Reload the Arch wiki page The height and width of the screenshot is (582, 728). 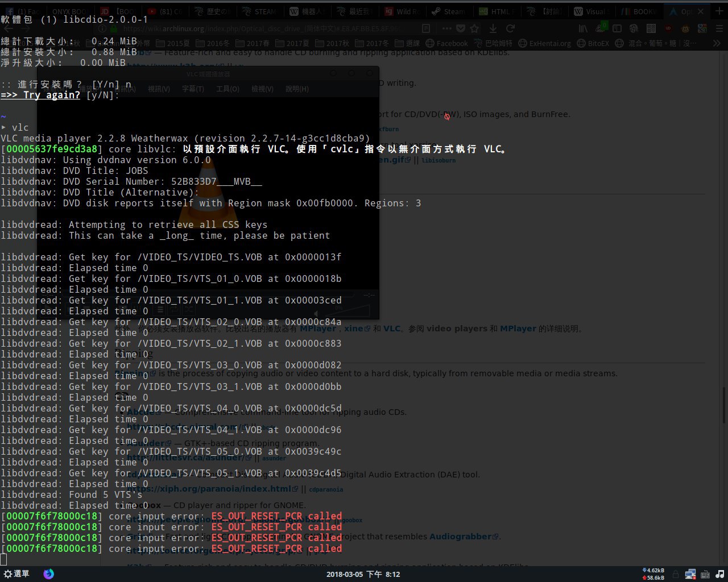click(x=510, y=28)
